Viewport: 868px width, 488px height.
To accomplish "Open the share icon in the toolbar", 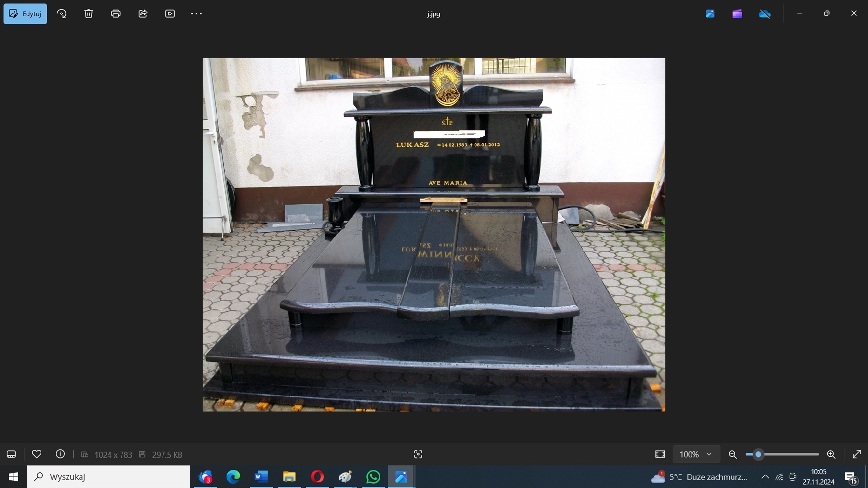I will (x=143, y=13).
